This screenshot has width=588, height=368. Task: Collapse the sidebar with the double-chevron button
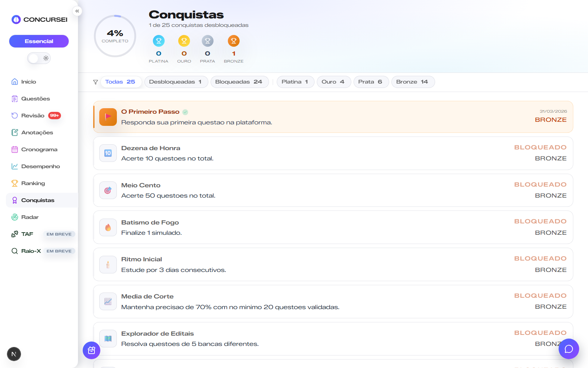(x=77, y=11)
